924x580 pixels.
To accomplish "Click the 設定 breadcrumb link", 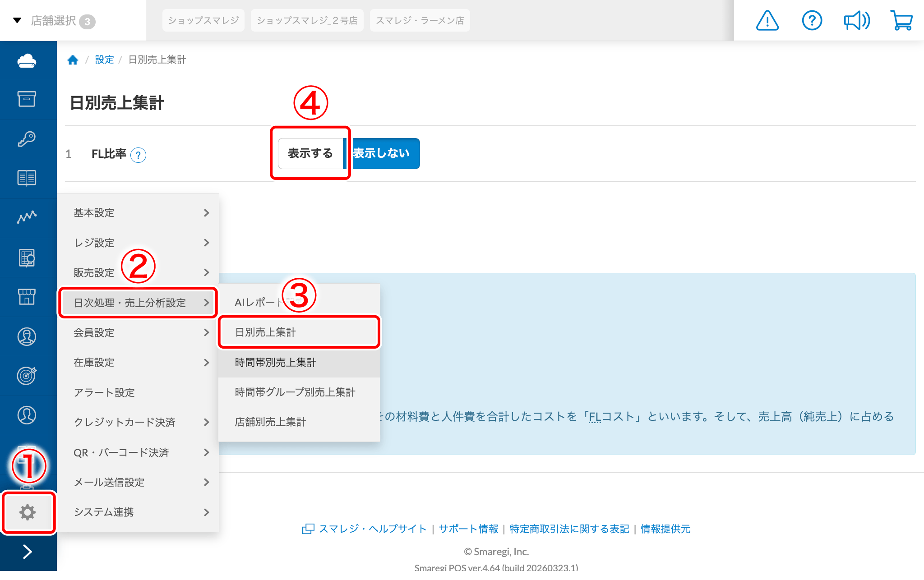I will point(104,59).
